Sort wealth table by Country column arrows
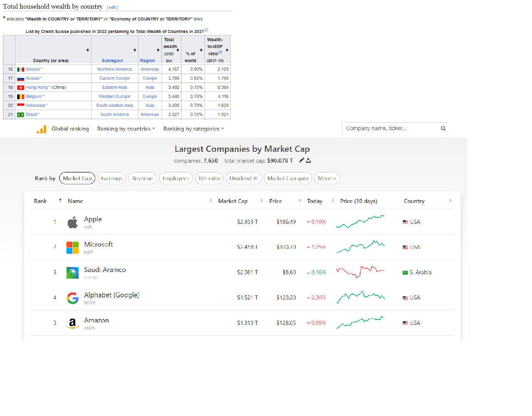532x416 pixels. click(88, 50)
